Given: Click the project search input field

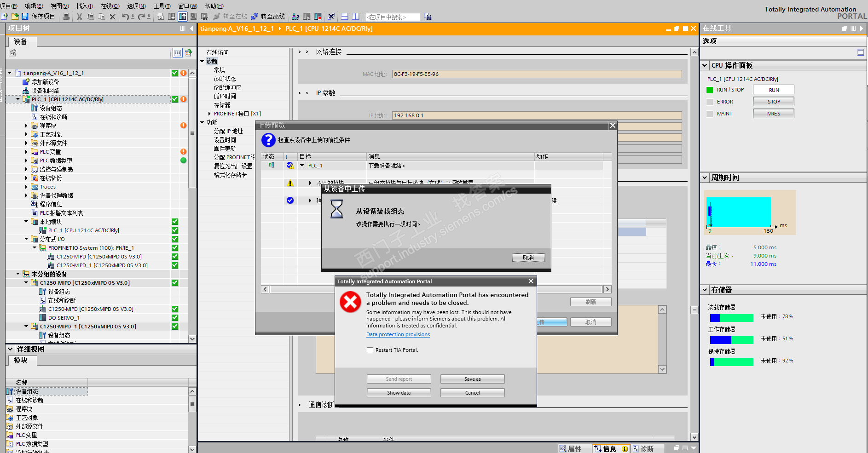Looking at the screenshot, I should [x=393, y=17].
